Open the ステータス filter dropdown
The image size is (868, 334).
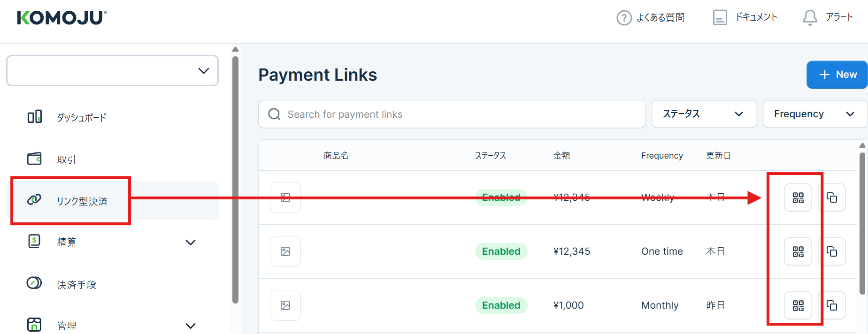click(x=704, y=114)
